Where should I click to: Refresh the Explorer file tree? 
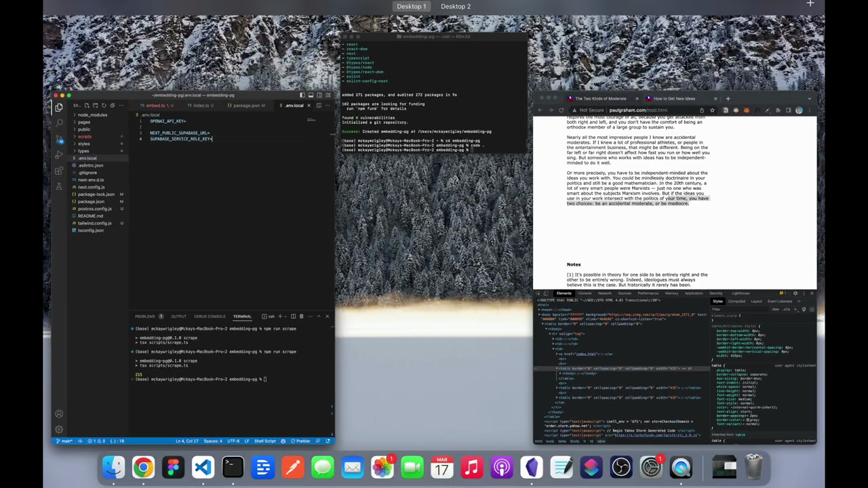click(104, 105)
